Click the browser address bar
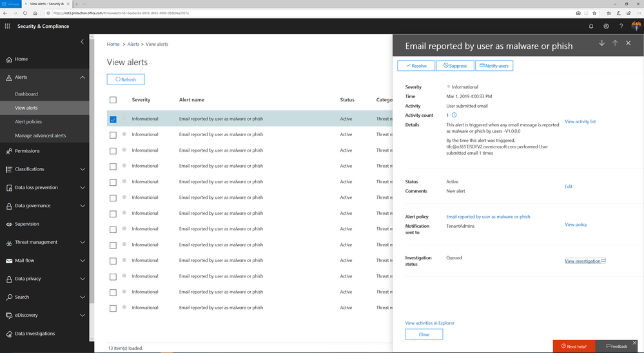This screenshot has height=353, width=644. point(308,13)
